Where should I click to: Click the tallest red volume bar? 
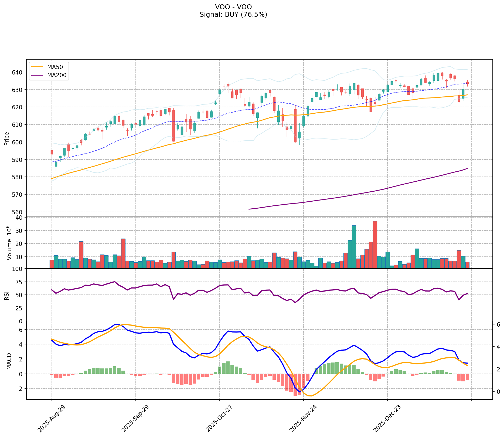coord(375,245)
